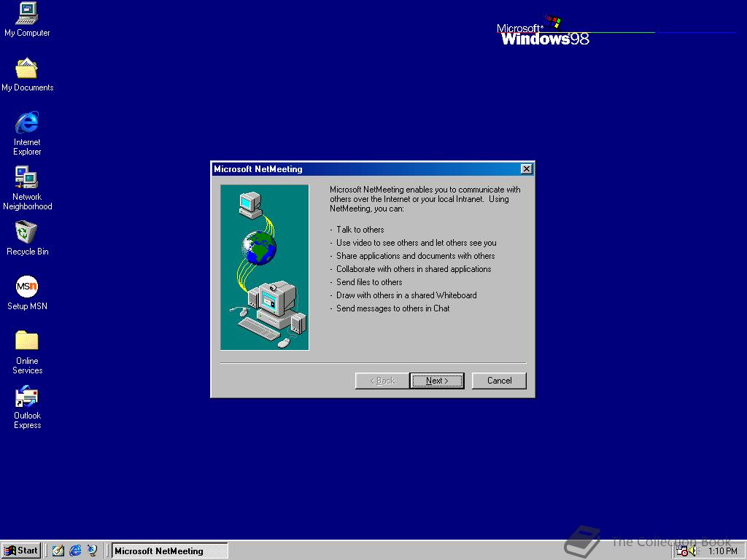Click the Microsoft NetMeeting taskbar button

169,551
